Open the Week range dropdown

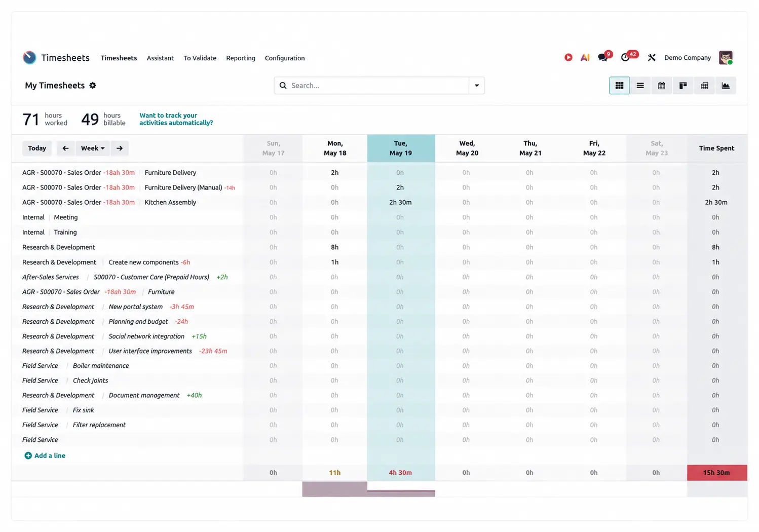tap(93, 148)
